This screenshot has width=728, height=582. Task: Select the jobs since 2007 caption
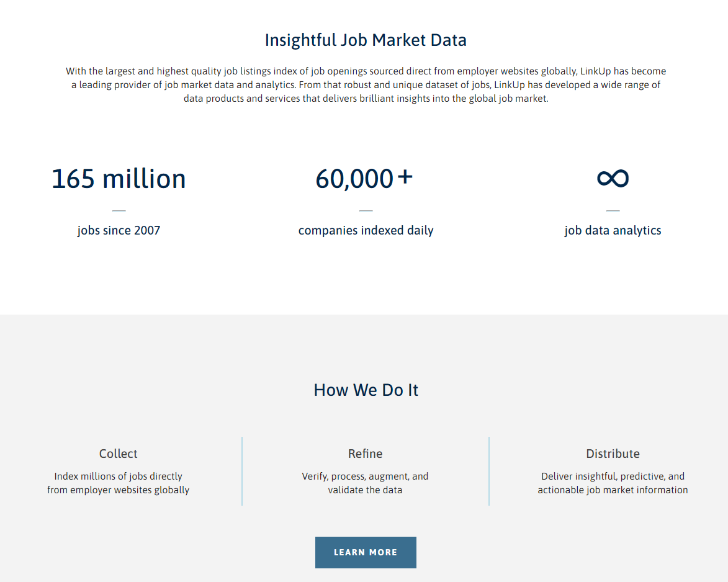coord(119,230)
